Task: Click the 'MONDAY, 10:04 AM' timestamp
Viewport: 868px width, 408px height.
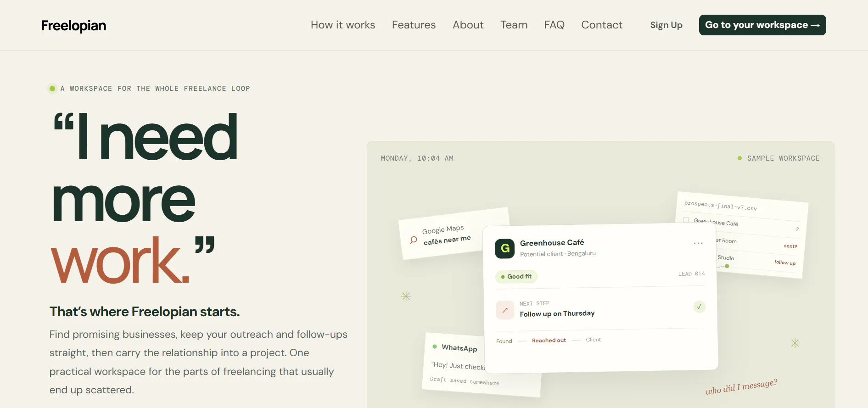Action: pyautogui.click(x=417, y=158)
